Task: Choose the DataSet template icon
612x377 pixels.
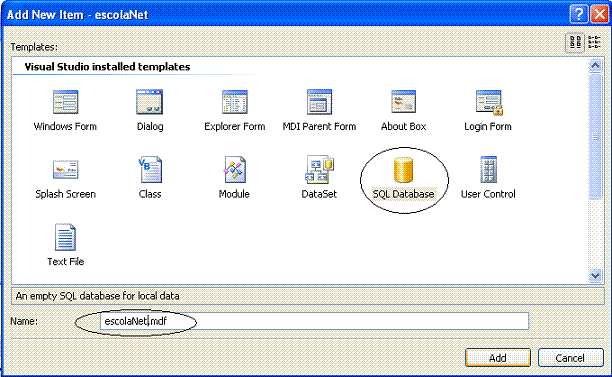Action: coord(319,169)
